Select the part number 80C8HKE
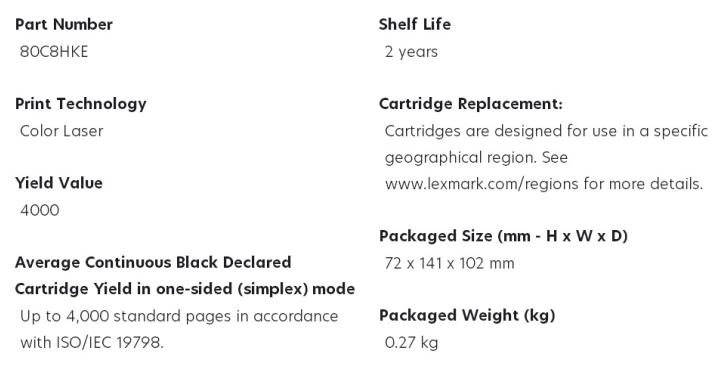 click(x=54, y=51)
